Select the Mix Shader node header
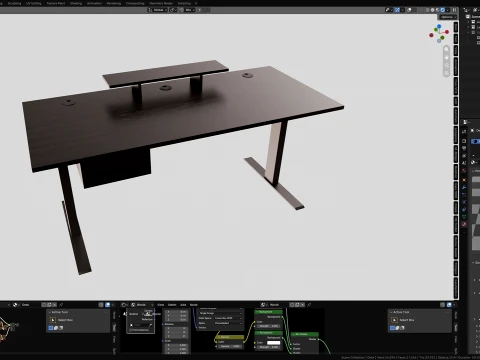 [305, 334]
